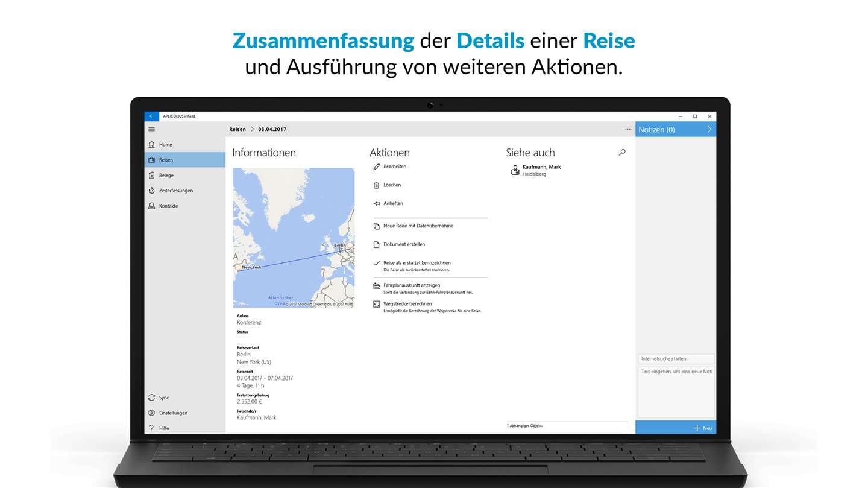Click the Dokument erstellen page icon
This screenshot has height=488, width=868.
pos(377,244)
